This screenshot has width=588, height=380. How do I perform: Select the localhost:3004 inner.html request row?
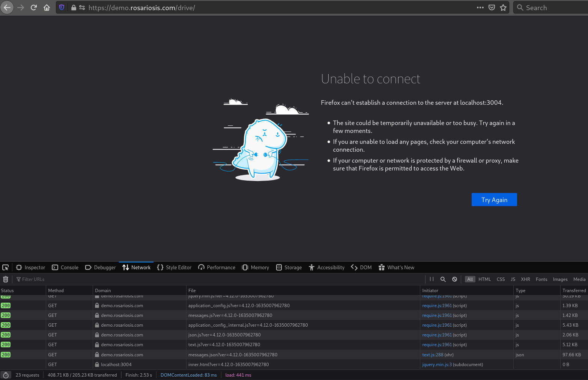[x=294, y=364]
